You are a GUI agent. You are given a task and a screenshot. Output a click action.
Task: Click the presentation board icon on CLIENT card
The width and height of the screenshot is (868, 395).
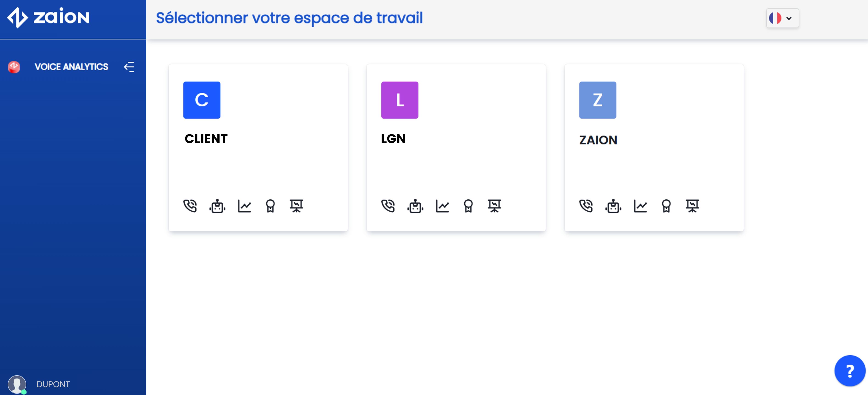(296, 206)
